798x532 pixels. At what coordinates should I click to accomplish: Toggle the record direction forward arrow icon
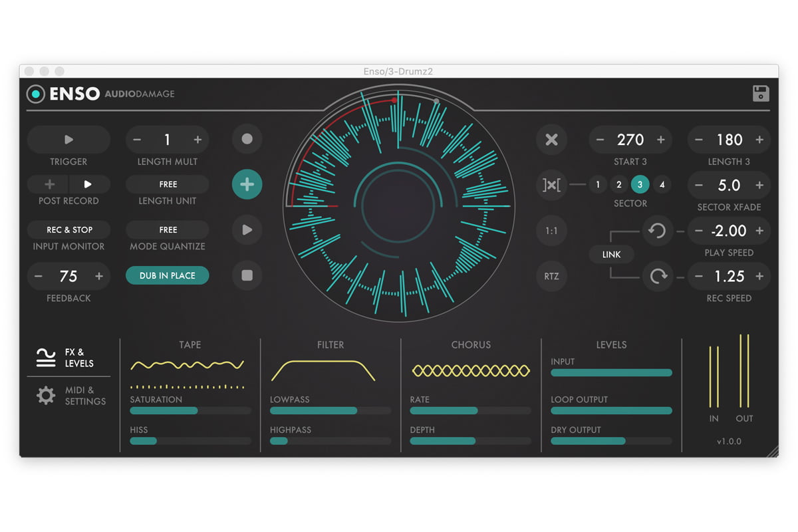(657, 276)
